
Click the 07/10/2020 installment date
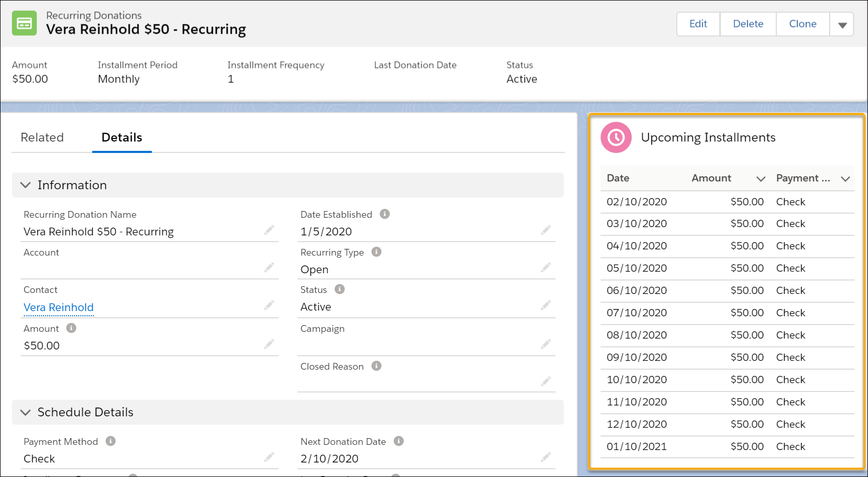coord(637,313)
